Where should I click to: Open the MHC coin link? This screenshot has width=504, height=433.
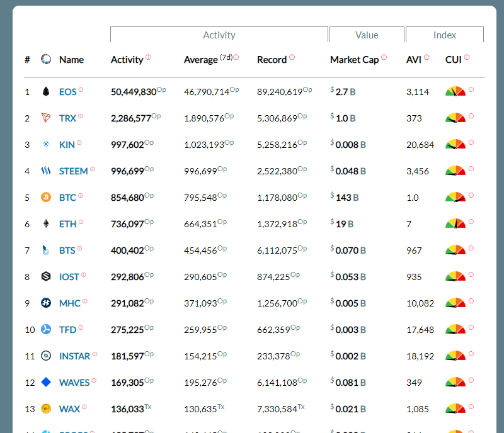click(70, 303)
